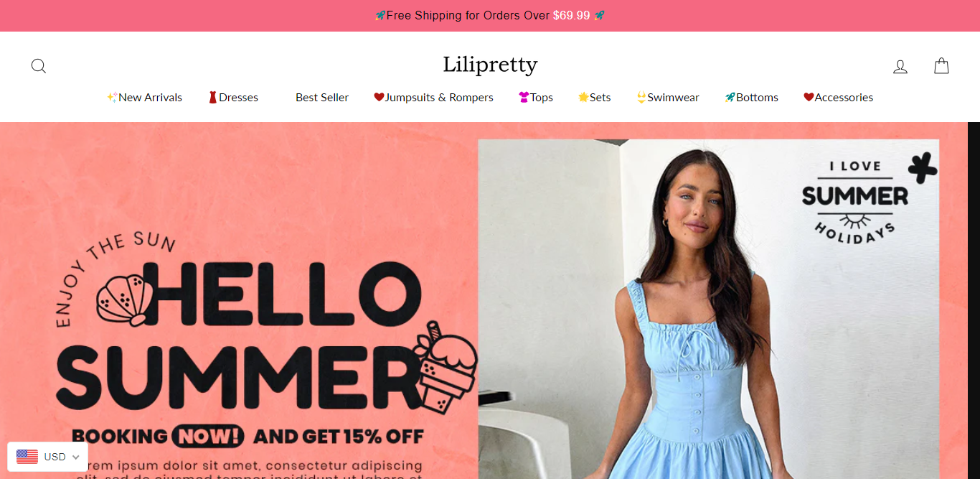
Task: Click the pink shirt icon beside Tops
Action: 524,97
